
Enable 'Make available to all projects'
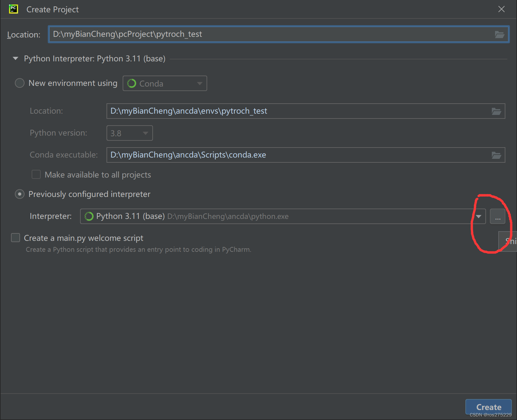36,174
